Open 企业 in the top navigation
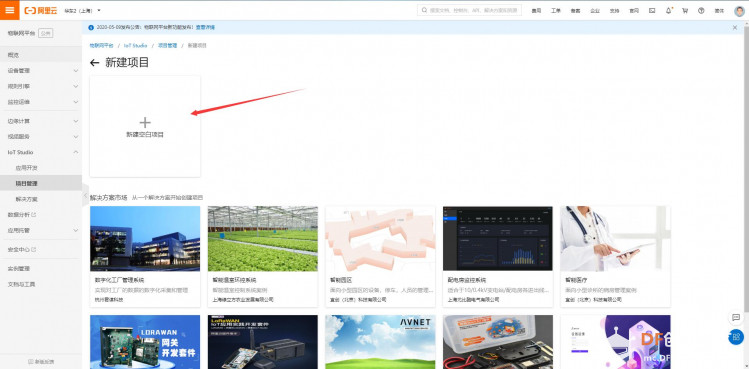Viewport: 749px width, 369px height. point(595,11)
